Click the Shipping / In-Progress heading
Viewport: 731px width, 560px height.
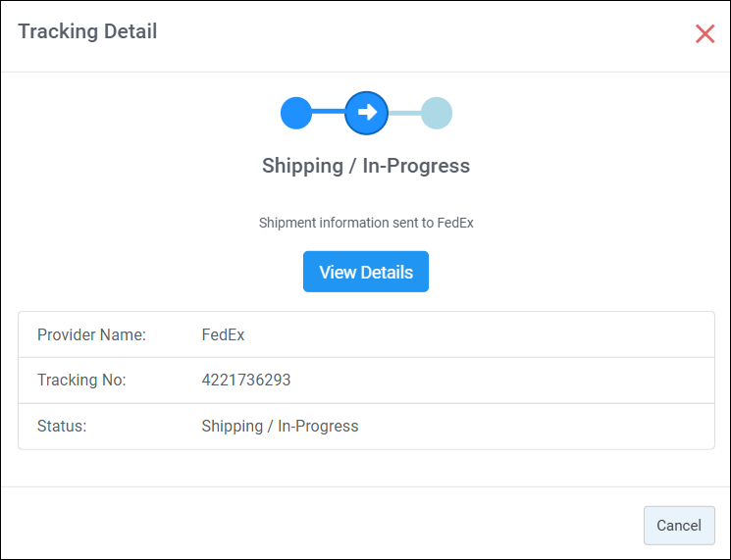click(366, 166)
